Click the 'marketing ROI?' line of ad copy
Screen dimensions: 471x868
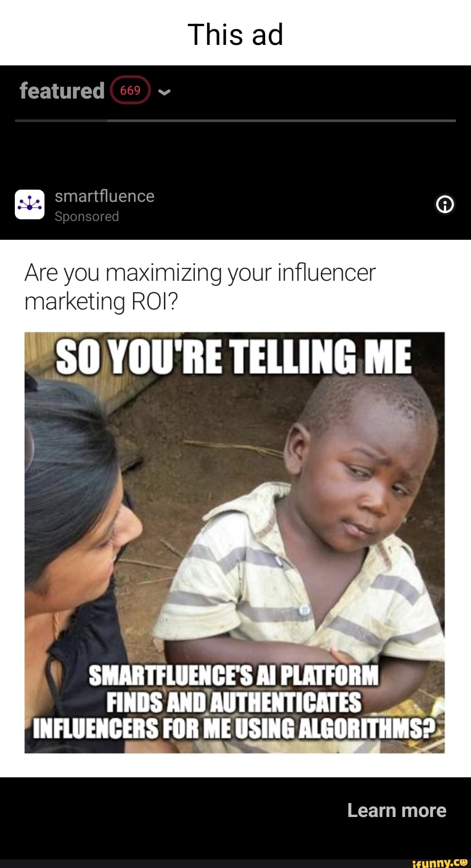101,301
